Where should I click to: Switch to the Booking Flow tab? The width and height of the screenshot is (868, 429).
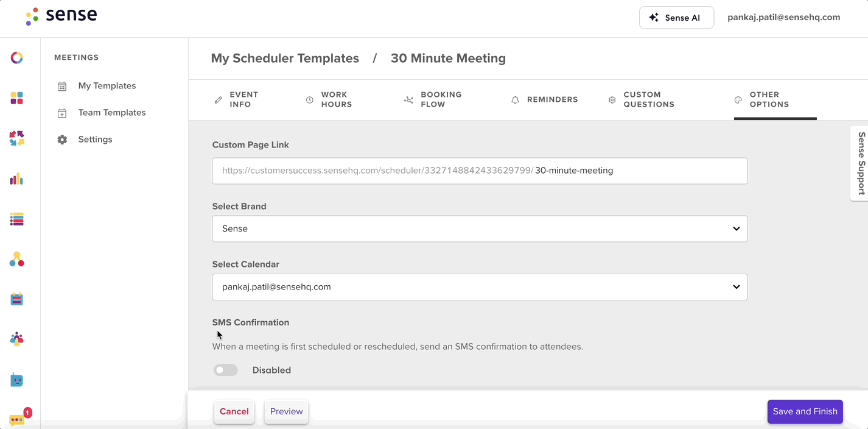[433, 99]
